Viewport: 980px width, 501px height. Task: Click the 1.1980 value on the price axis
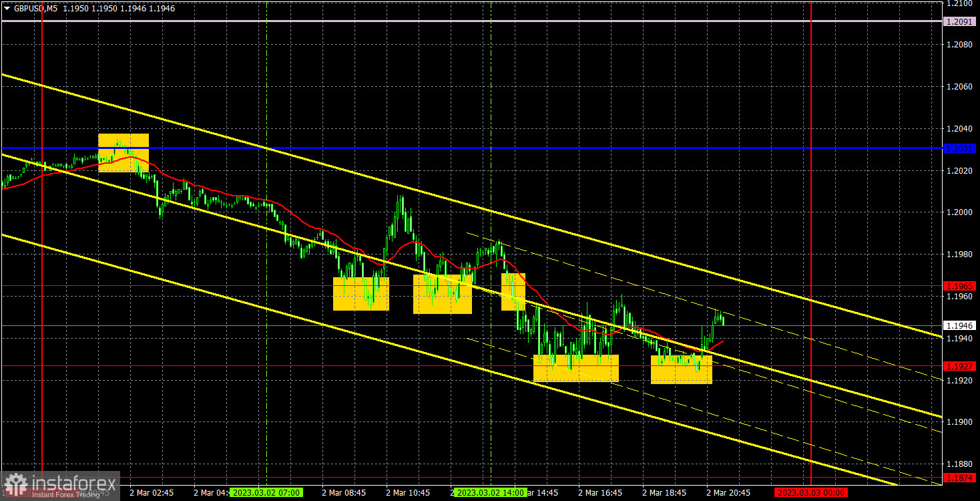[x=961, y=255]
